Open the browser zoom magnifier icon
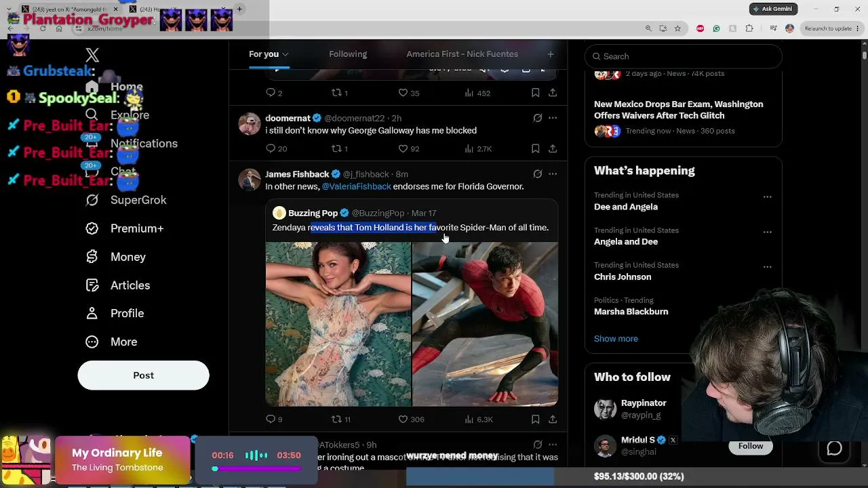The image size is (868, 488). (x=648, y=28)
